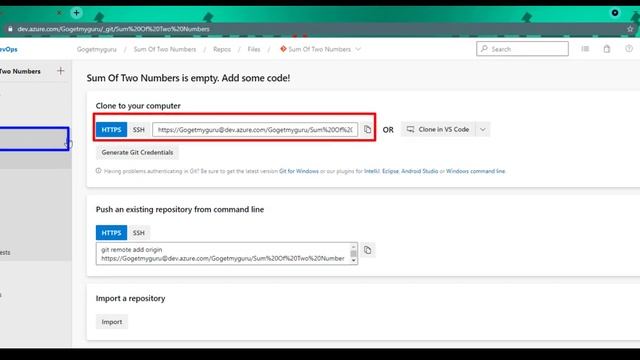Open the marketplace shopping bag icon
This screenshot has width=640, height=360.
click(607, 49)
